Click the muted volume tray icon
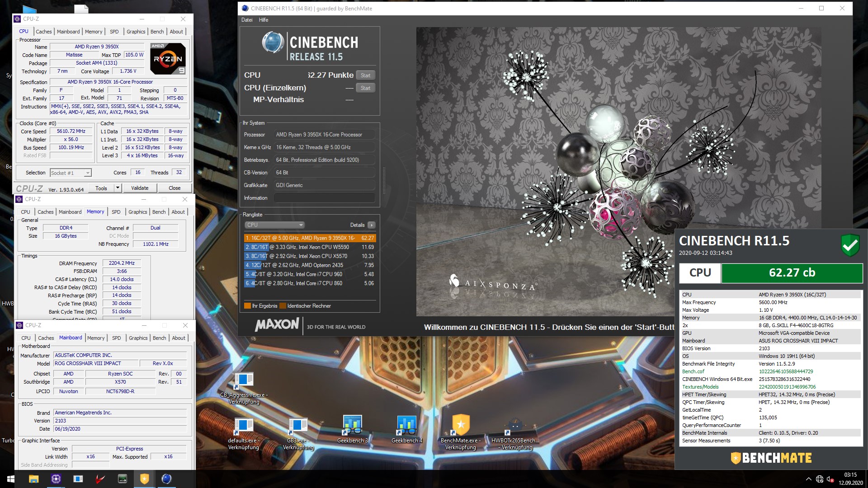 830,479
